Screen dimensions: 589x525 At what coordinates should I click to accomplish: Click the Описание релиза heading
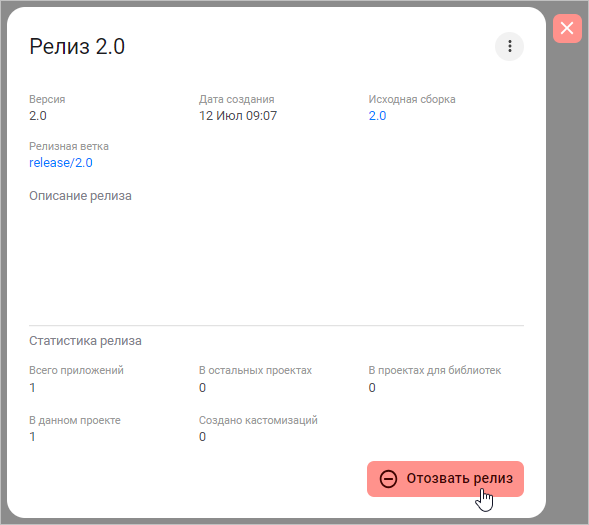click(80, 196)
